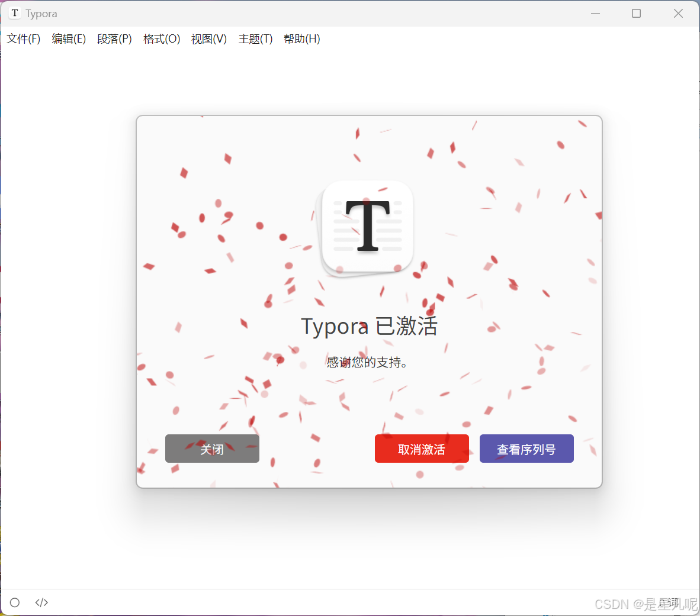700x616 pixels.
Task: Toggle sidebar with circle icon in status bar
Action: coord(15,602)
